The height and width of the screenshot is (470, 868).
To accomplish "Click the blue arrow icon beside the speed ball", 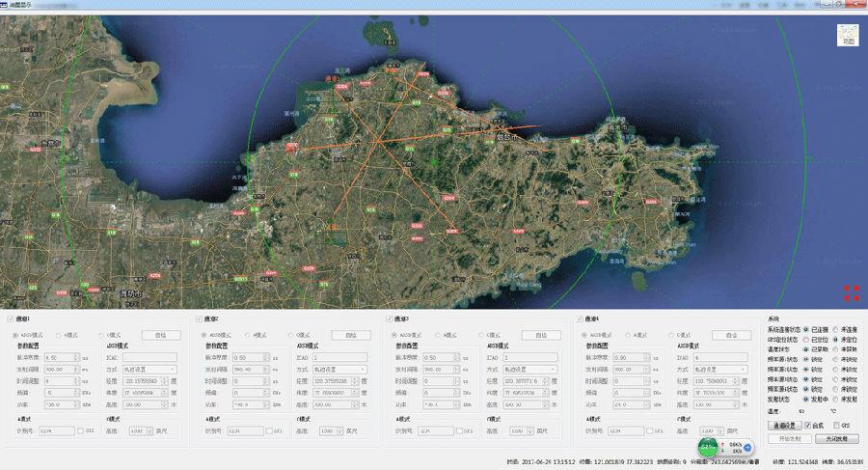I will tap(747, 447).
